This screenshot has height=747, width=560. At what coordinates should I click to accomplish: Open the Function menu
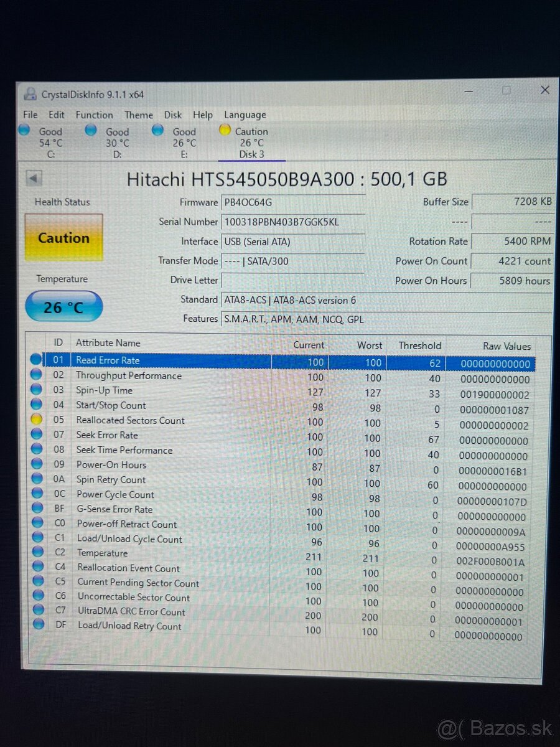[94, 115]
